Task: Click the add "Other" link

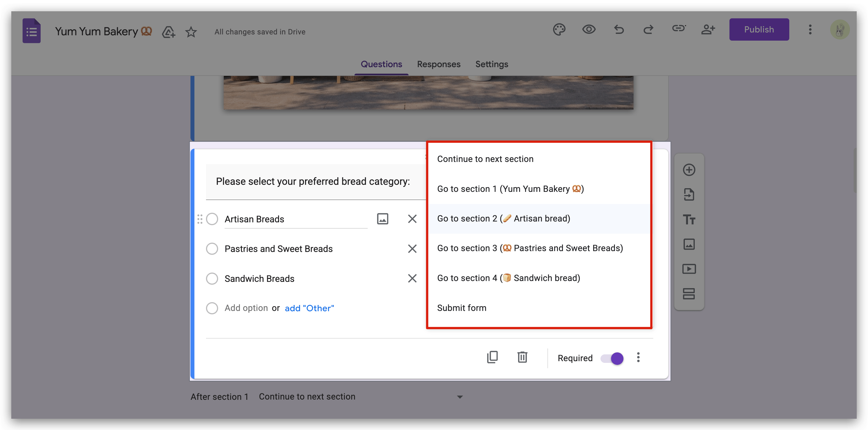Action: [x=309, y=308]
